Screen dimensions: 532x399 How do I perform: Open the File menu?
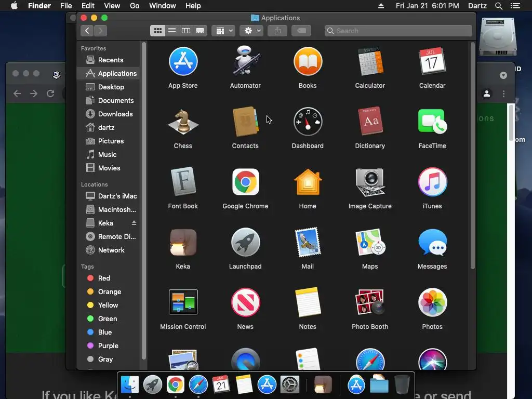click(66, 6)
